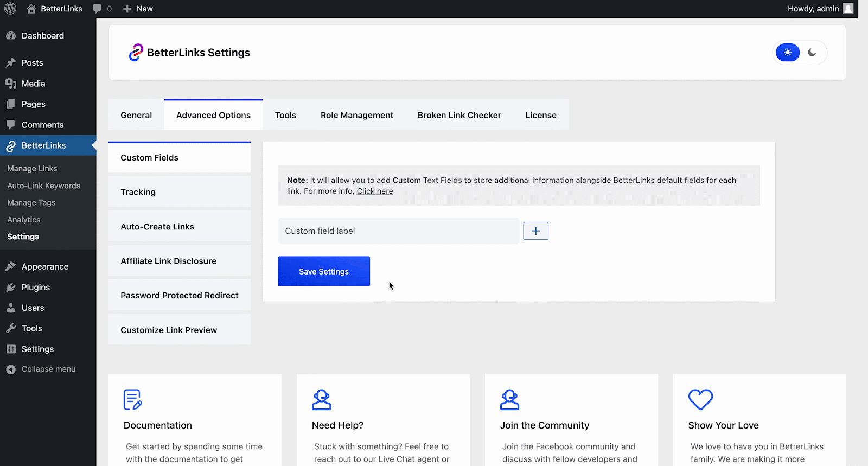This screenshot has height=466, width=868.
Task: Add a custom field with plus button
Action: [x=535, y=231]
